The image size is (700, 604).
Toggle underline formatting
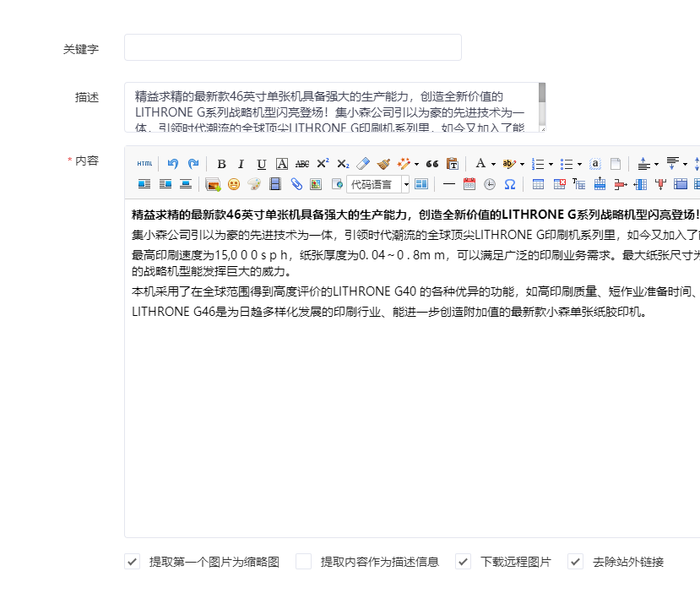(x=262, y=164)
